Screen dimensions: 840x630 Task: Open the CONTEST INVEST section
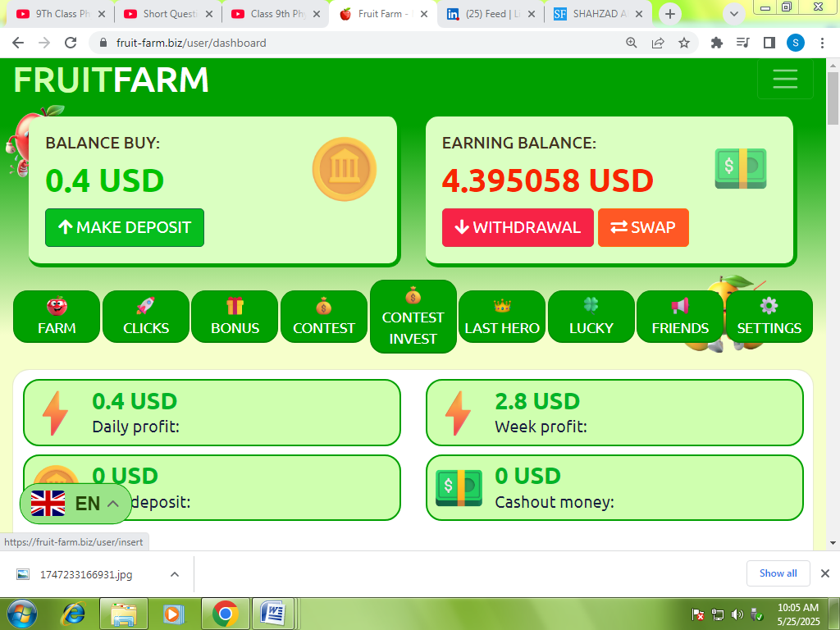413,317
